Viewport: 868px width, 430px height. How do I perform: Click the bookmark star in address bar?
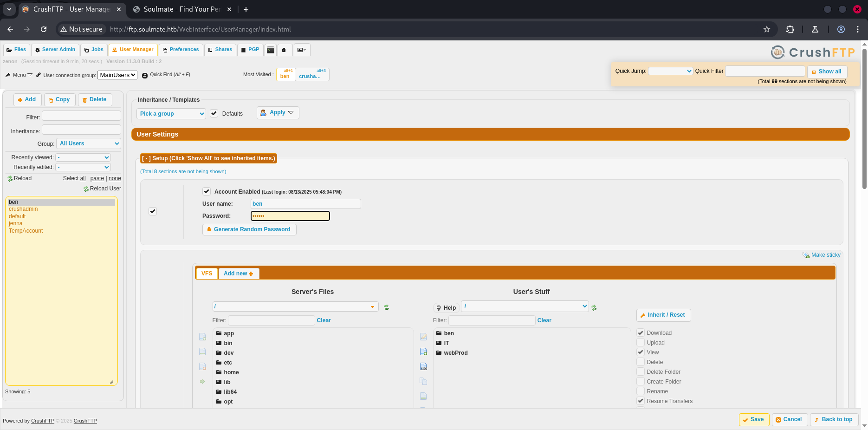(767, 29)
